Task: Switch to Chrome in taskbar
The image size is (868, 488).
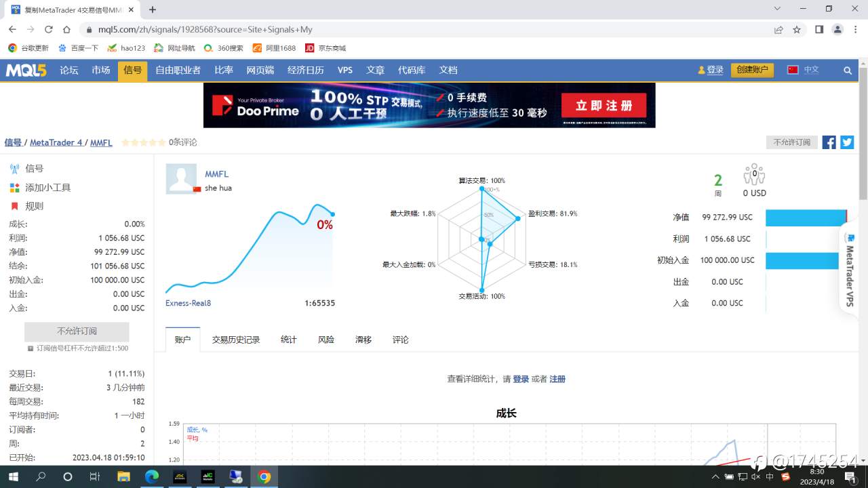Action: tap(264, 476)
